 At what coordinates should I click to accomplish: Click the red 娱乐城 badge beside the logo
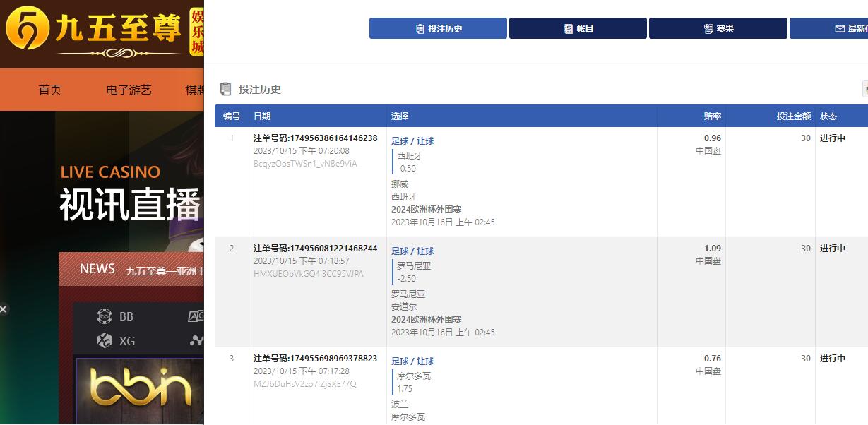[x=196, y=32]
